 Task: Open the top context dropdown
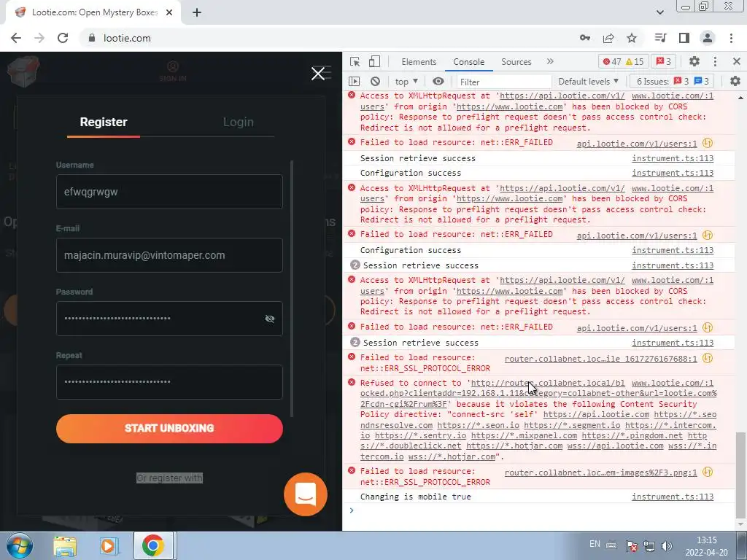point(406,82)
